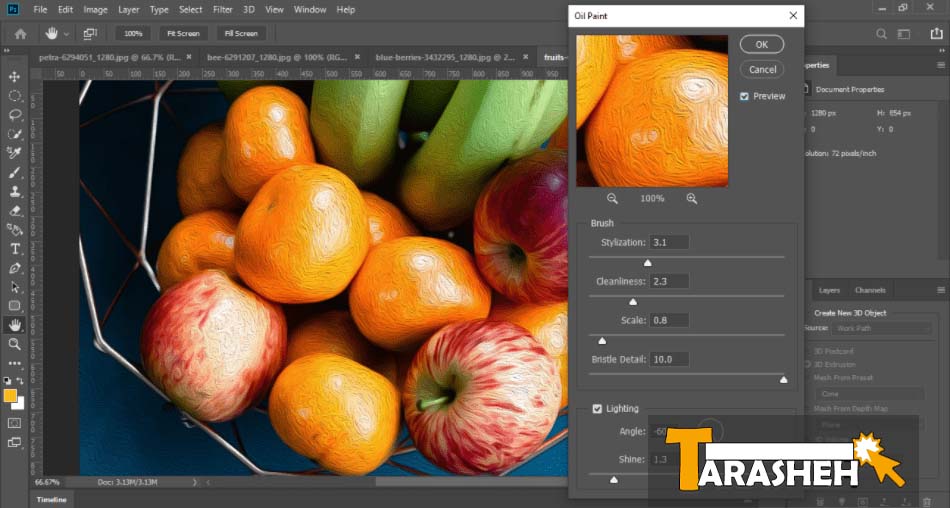
Task: Click the Fill Screen button
Action: coord(241,34)
